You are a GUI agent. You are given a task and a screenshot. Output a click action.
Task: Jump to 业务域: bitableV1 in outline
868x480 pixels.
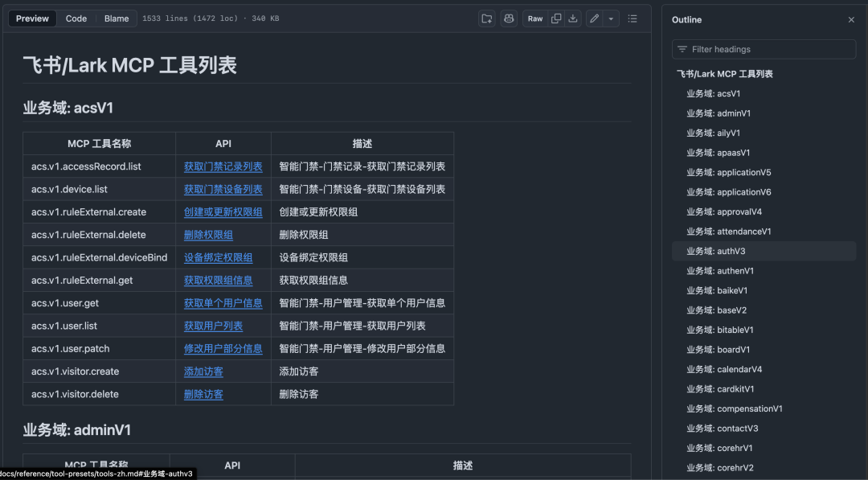point(719,330)
